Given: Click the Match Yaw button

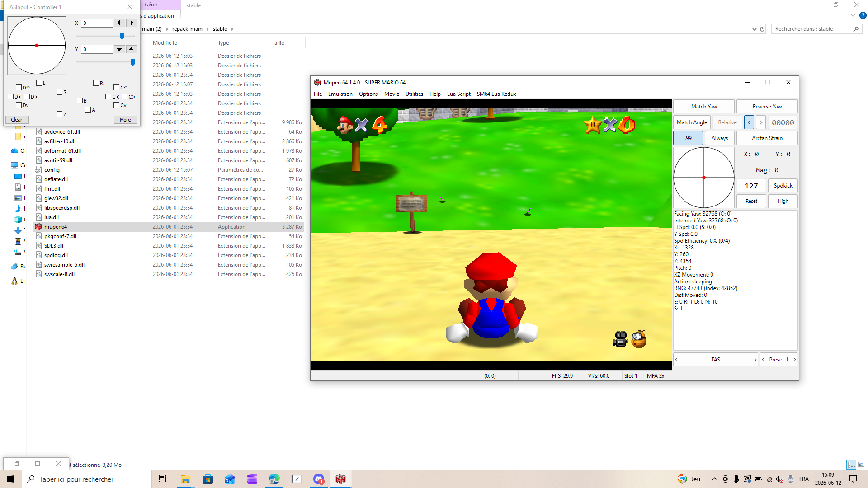Looking at the screenshot, I should pos(704,107).
